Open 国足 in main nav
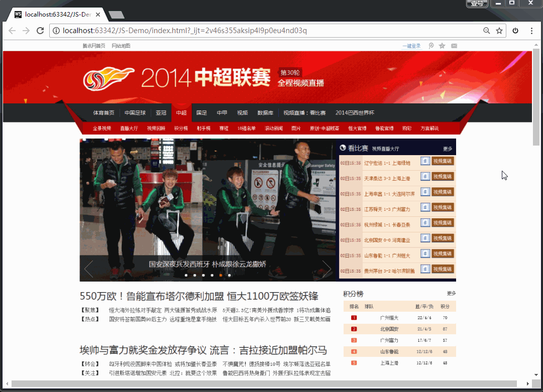The height and width of the screenshot is (392, 543). 201,113
